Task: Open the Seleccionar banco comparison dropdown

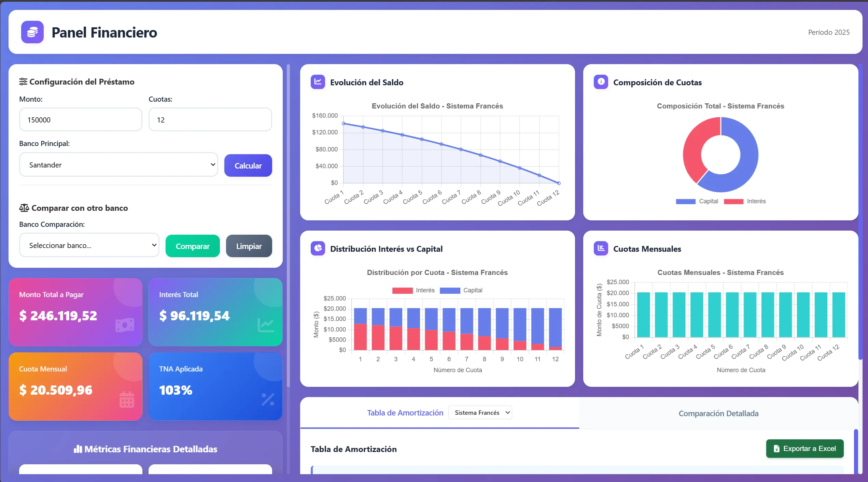Action: [89, 245]
